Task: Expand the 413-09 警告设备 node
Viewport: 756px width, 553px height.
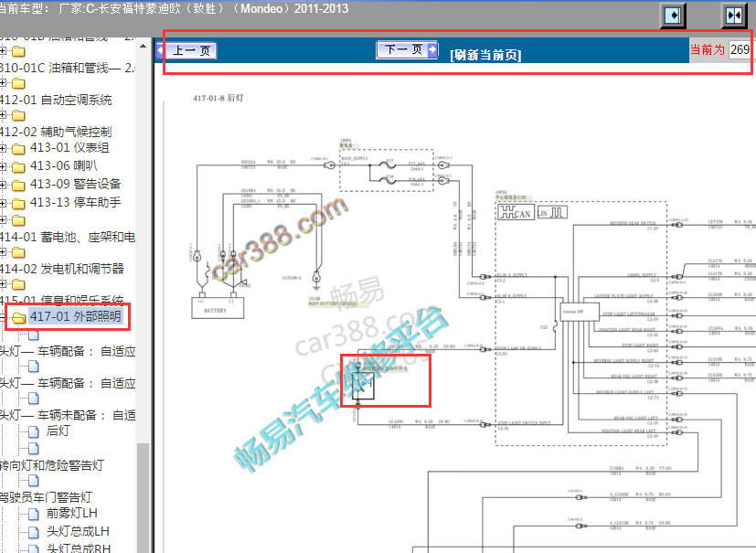Action: point(3,186)
